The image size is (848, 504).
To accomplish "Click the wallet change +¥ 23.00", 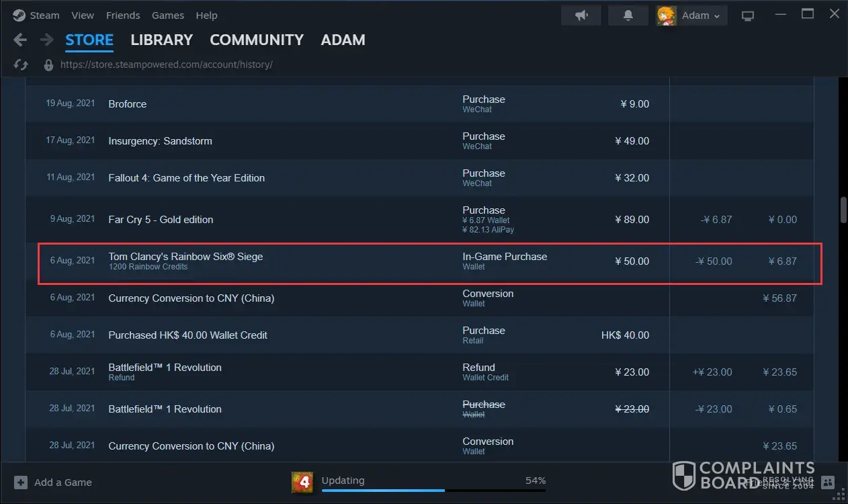I will 712,372.
